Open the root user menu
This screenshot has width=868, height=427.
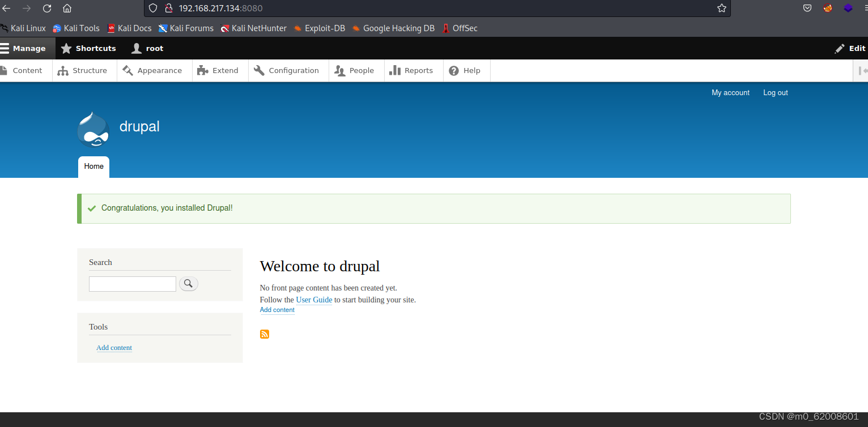click(147, 48)
